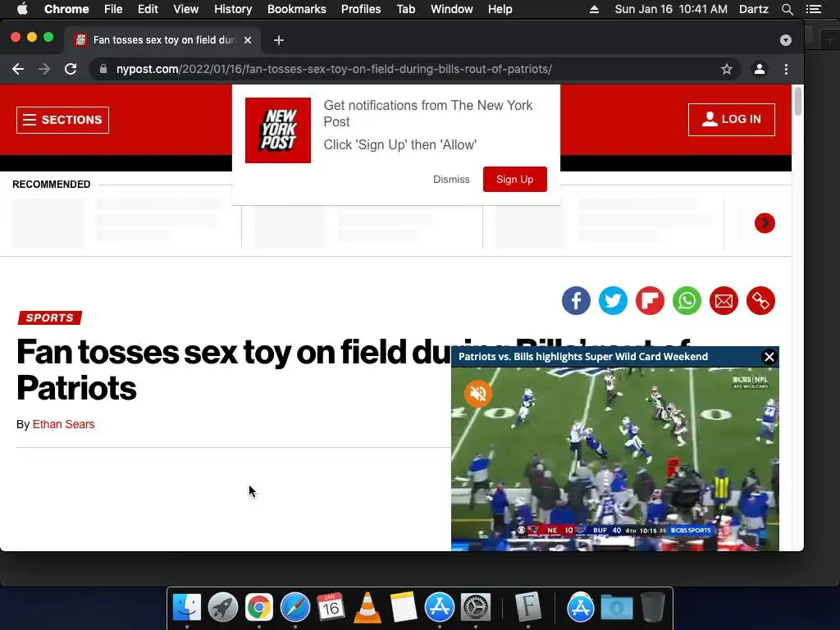
Task: Open the Downloads folder in dock
Action: pos(617,608)
